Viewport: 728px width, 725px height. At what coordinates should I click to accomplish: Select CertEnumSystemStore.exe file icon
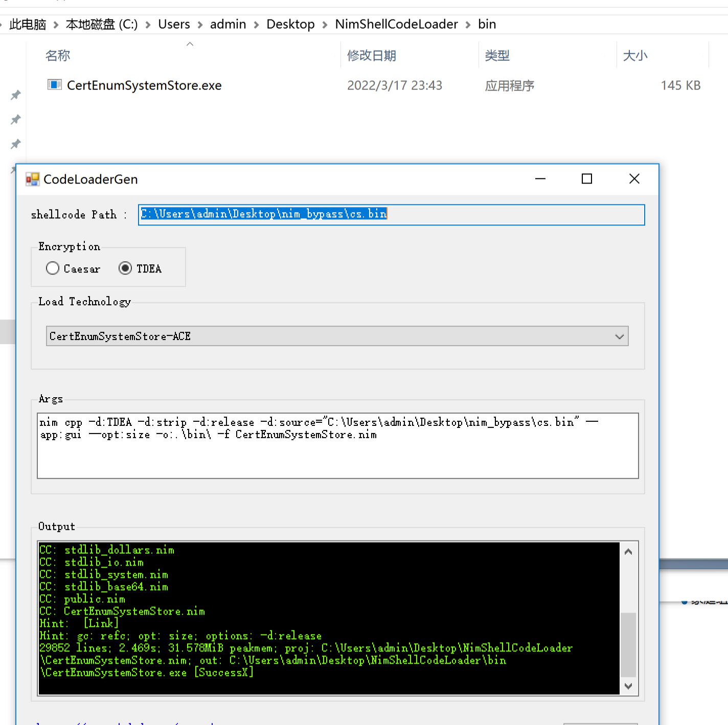tap(54, 85)
